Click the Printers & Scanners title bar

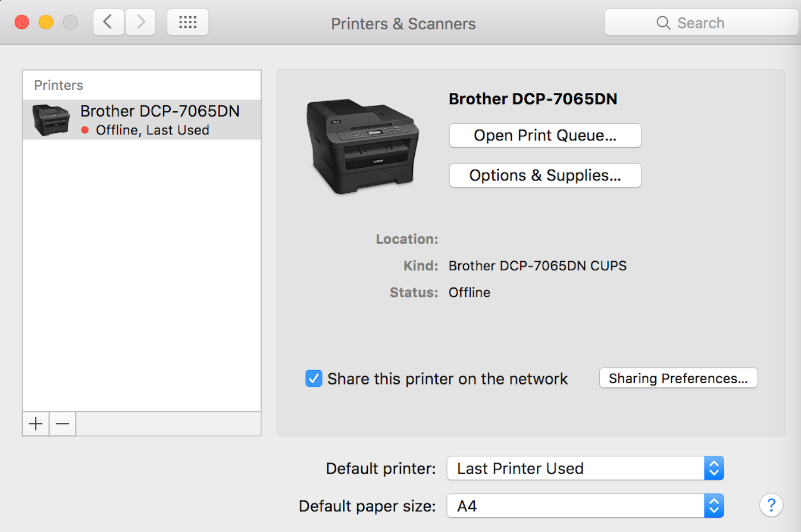point(403,23)
